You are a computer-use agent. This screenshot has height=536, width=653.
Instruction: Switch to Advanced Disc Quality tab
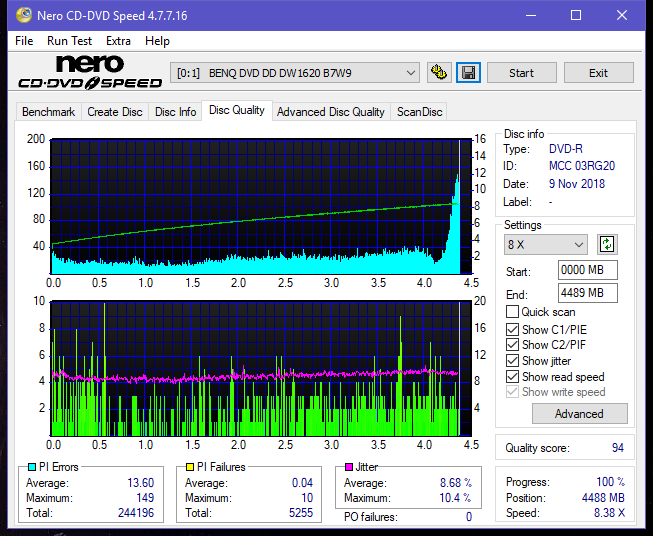tap(331, 112)
